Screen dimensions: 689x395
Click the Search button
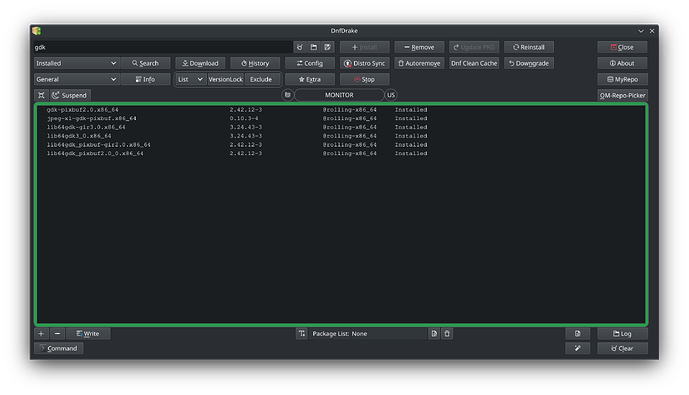[145, 63]
